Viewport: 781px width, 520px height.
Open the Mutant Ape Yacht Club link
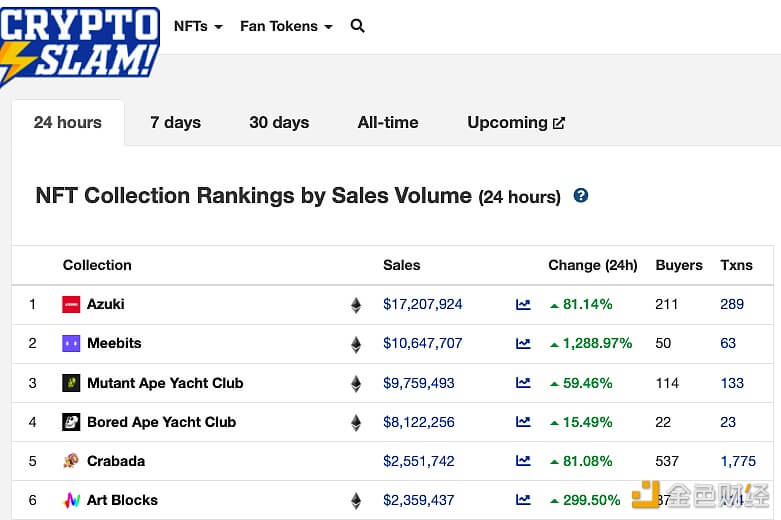click(x=165, y=383)
